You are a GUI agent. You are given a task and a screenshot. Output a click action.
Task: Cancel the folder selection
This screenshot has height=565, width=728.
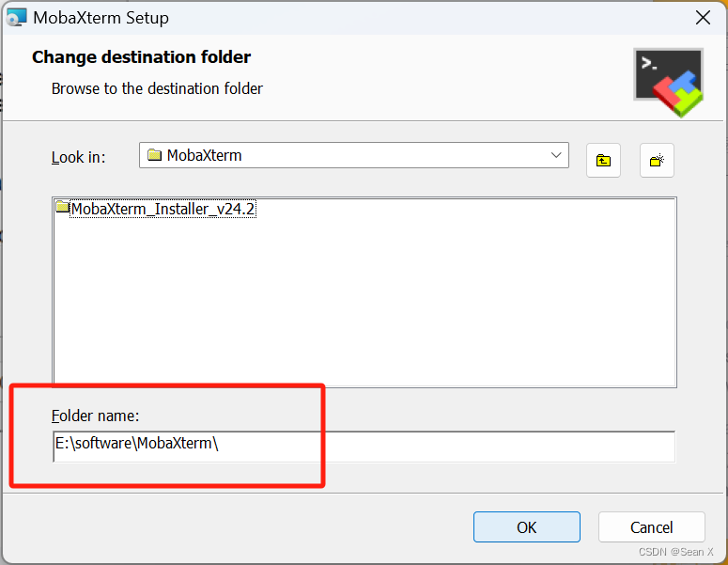tap(651, 526)
